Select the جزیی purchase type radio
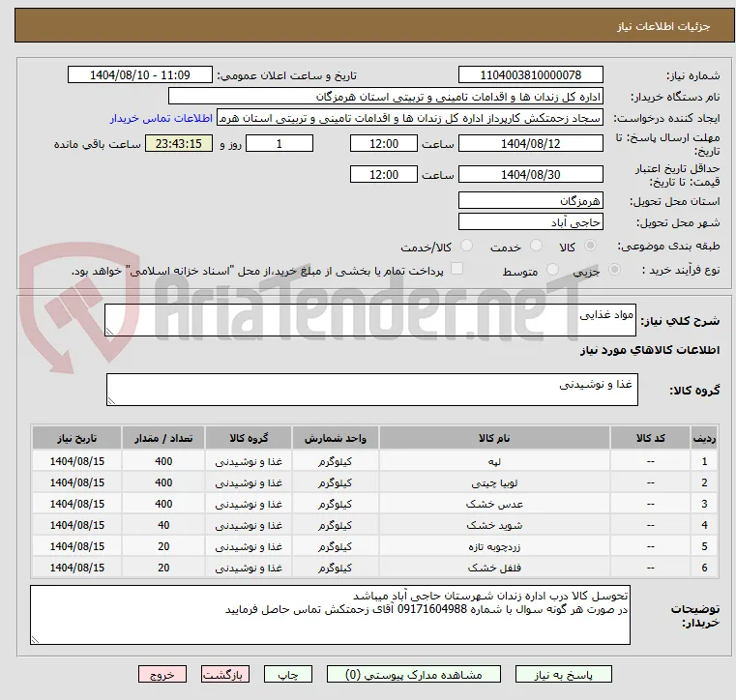 click(614, 270)
